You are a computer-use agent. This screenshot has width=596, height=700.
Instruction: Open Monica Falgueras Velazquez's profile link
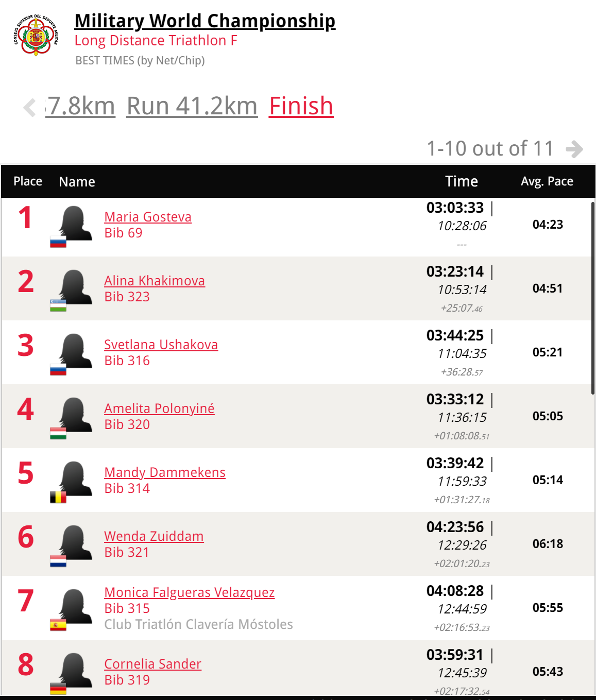tap(190, 592)
